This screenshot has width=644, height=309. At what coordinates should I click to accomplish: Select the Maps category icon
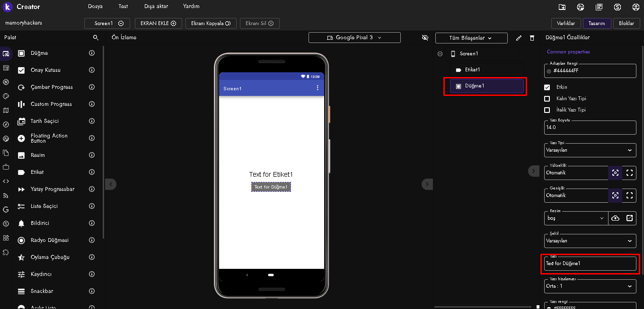coord(6,110)
